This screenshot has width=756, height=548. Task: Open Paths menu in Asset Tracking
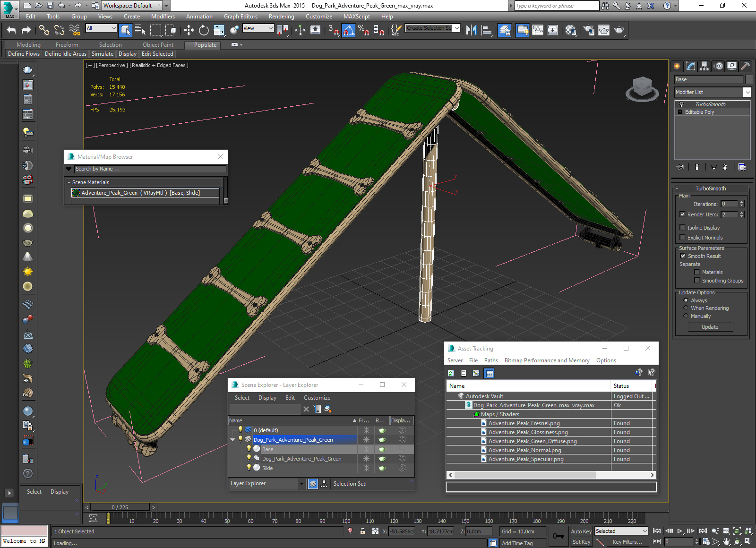click(491, 360)
